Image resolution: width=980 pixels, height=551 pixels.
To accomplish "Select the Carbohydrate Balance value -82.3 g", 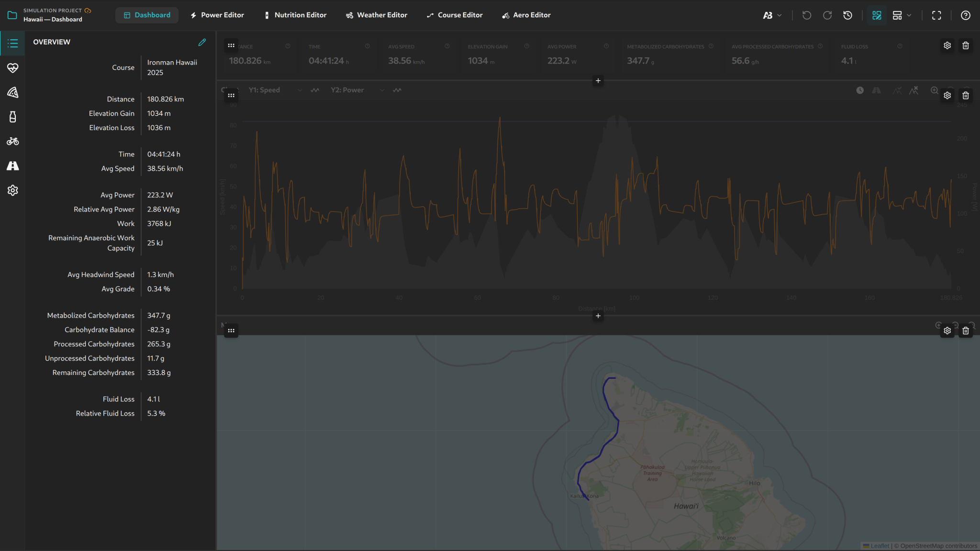I will pyautogui.click(x=158, y=330).
